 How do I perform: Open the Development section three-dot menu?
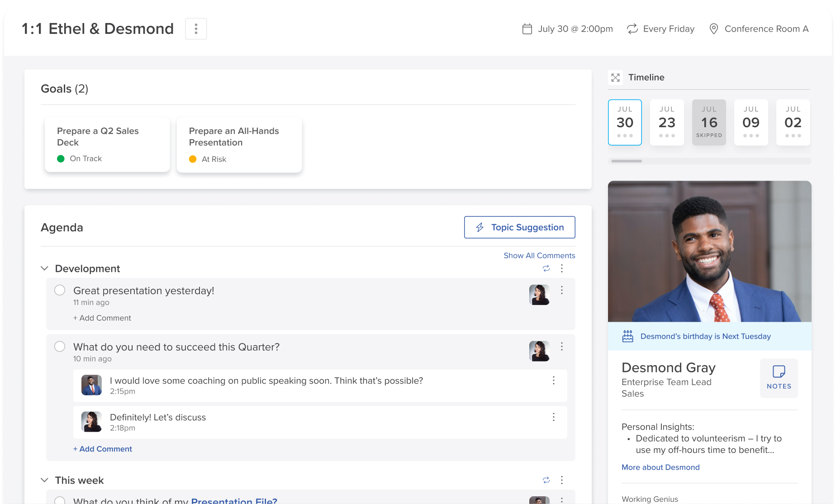pos(562,268)
